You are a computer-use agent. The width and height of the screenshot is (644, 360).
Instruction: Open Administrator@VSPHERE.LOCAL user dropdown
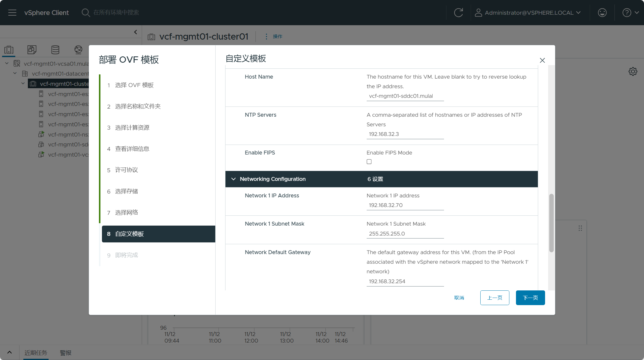(x=528, y=13)
